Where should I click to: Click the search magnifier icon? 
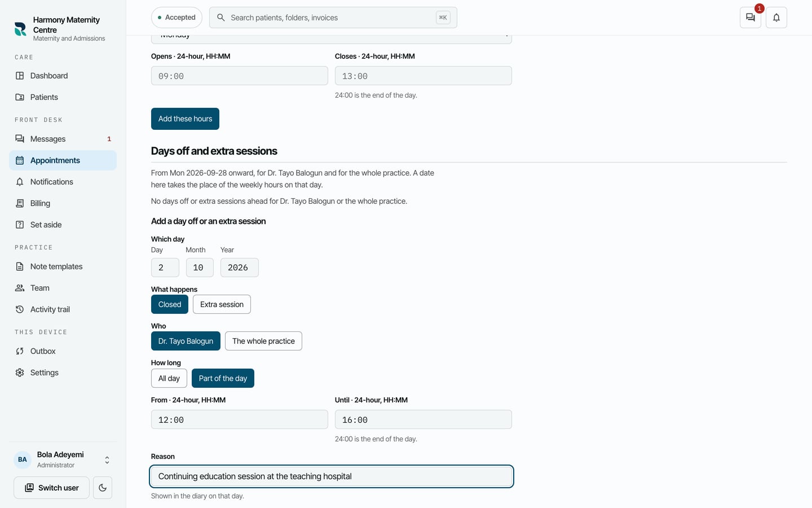[x=221, y=17]
